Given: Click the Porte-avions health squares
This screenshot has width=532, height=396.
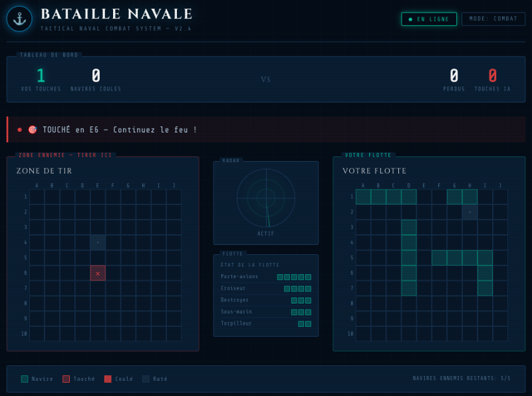Looking at the screenshot, I should coord(294,277).
